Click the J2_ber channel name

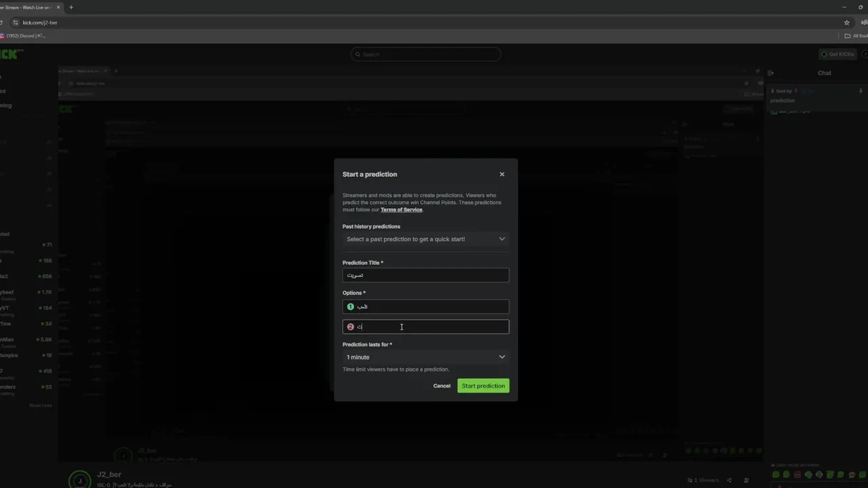(109, 474)
